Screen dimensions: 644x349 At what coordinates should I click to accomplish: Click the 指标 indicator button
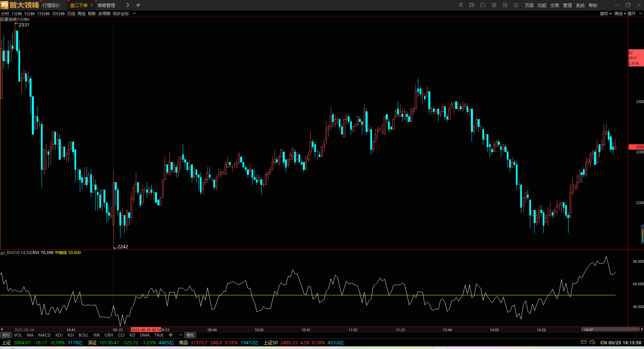pyautogui.click(x=6, y=335)
